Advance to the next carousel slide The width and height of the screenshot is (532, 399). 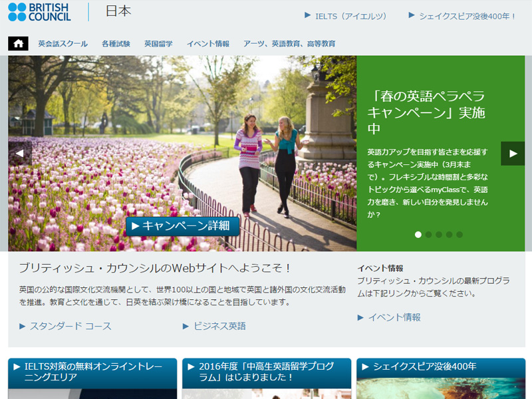513,154
